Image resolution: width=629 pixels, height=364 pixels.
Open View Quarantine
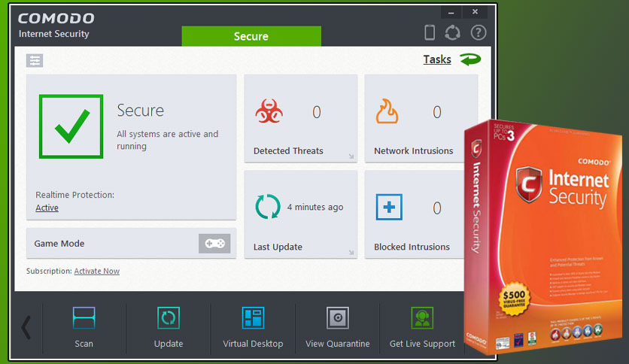point(337,327)
